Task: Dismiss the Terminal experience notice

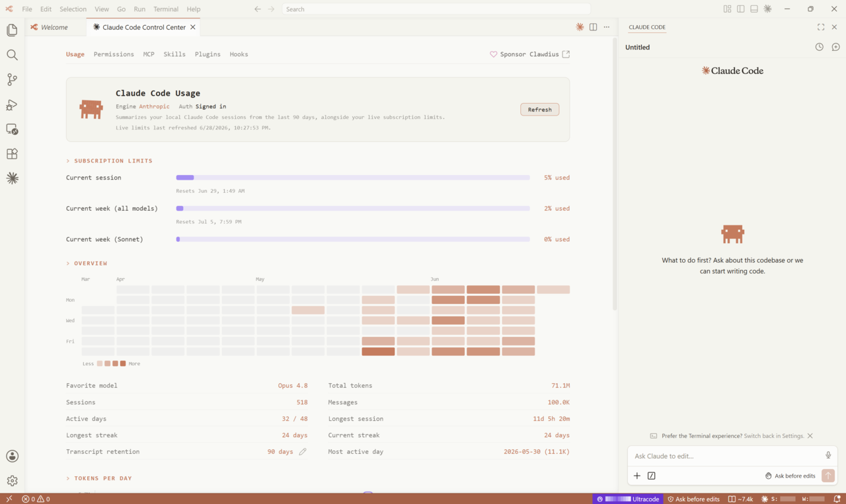Action: [x=810, y=436]
